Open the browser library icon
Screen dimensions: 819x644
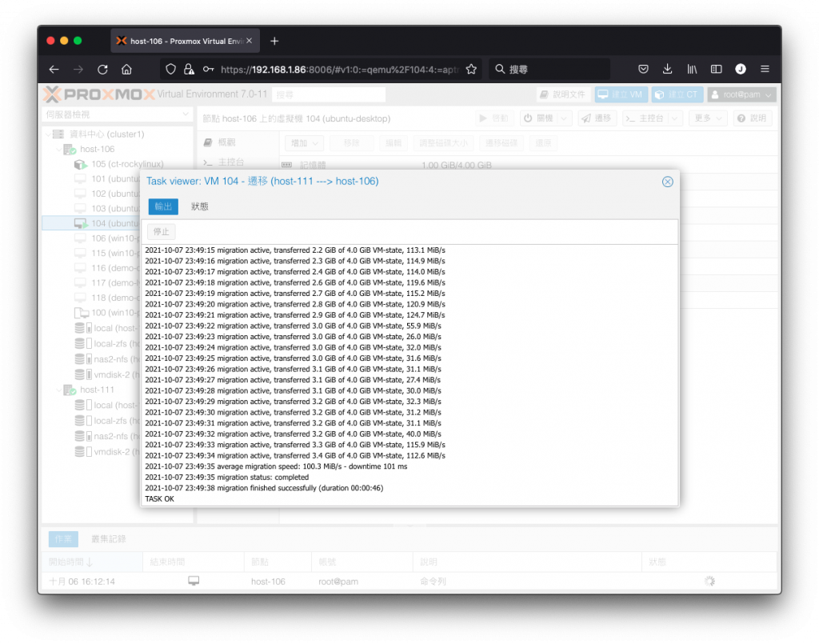coord(692,70)
